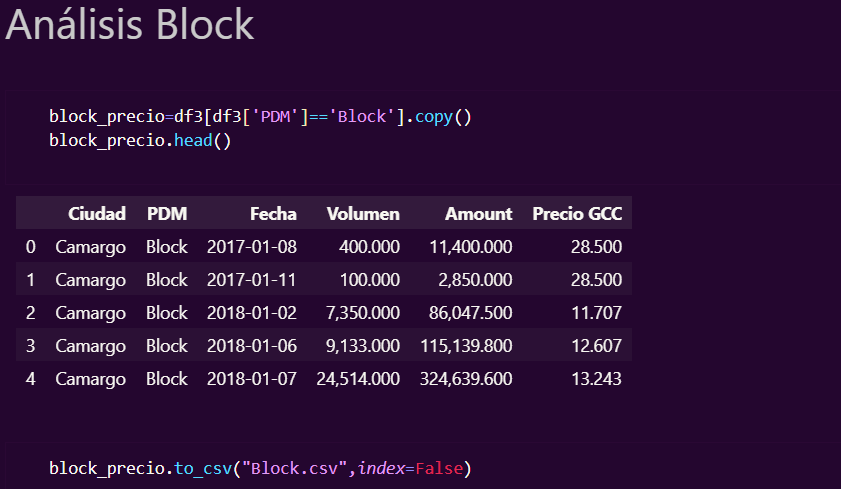This screenshot has width=841, height=489.
Task: Click row index 4 in the table
Action: [30, 379]
